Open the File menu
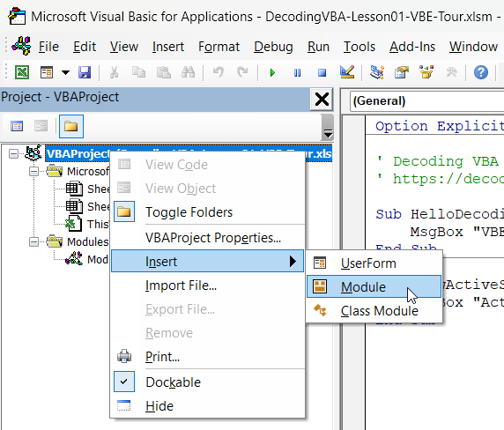Image resolution: width=504 pixels, height=430 pixels. pos(48,47)
